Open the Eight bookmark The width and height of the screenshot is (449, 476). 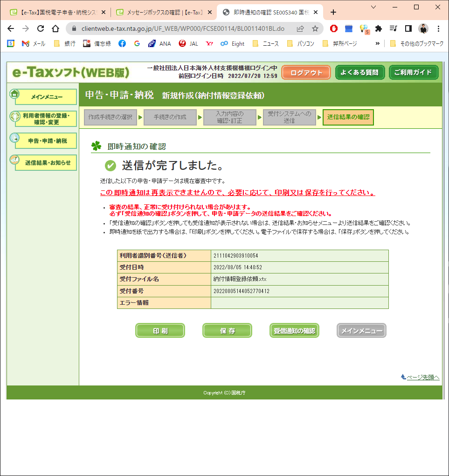tap(232, 44)
